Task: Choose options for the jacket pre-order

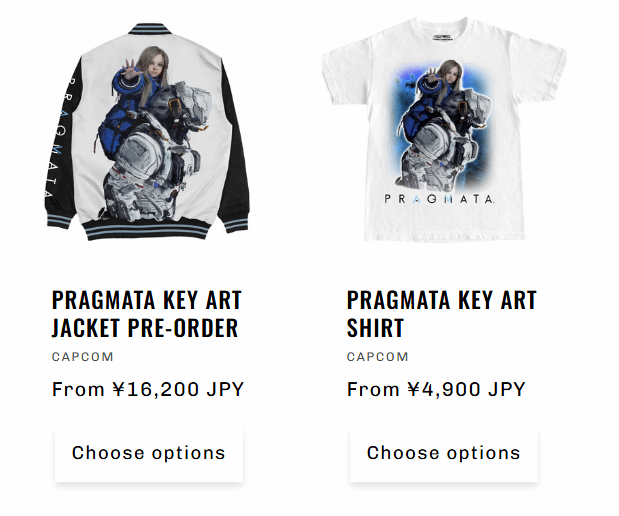Action: tap(148, 453)
